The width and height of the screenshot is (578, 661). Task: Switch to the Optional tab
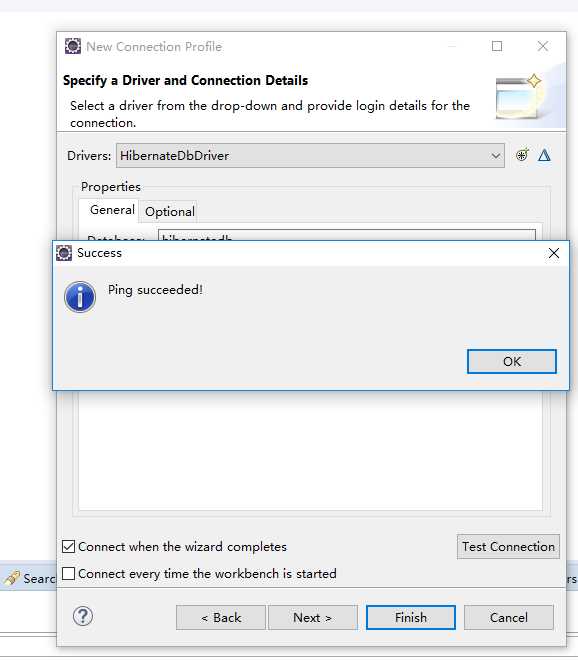pyautogui.click(x=169, y=211)
